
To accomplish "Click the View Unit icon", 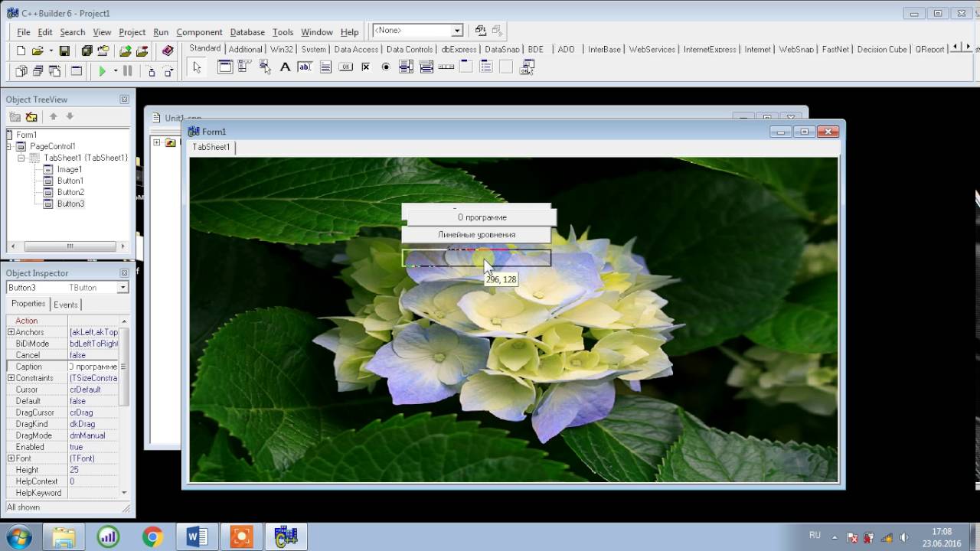I will point(21,71).
